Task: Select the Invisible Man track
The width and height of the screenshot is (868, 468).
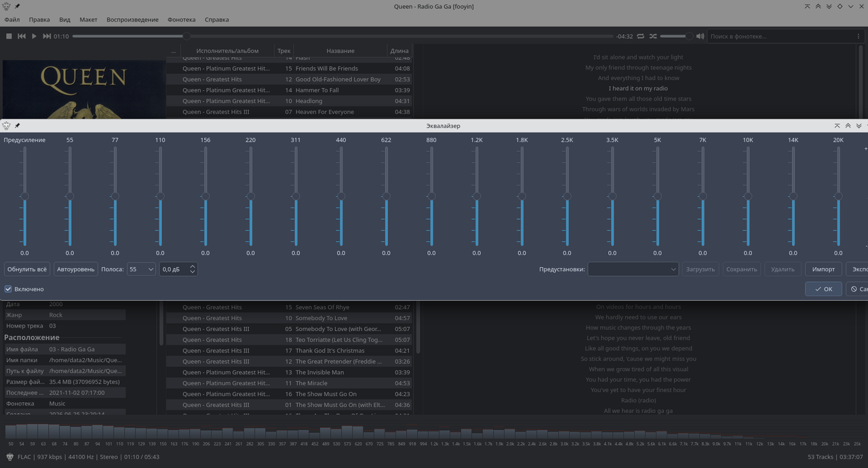Action: point(289,372)
